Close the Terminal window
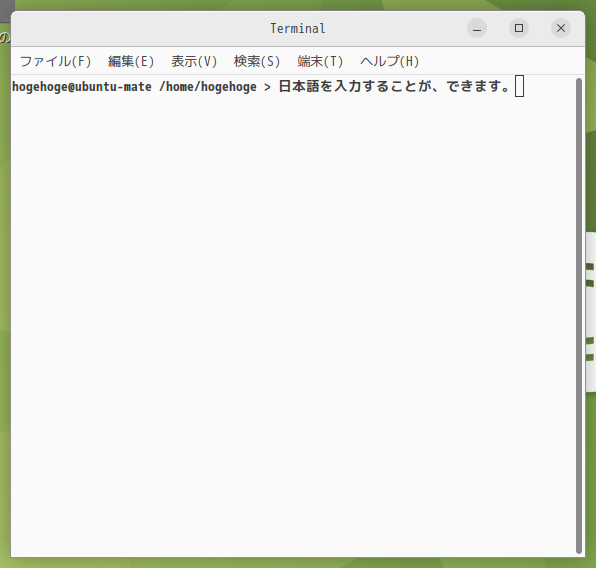Viewport: 596px width, 568px height. [x=561, y=28]
